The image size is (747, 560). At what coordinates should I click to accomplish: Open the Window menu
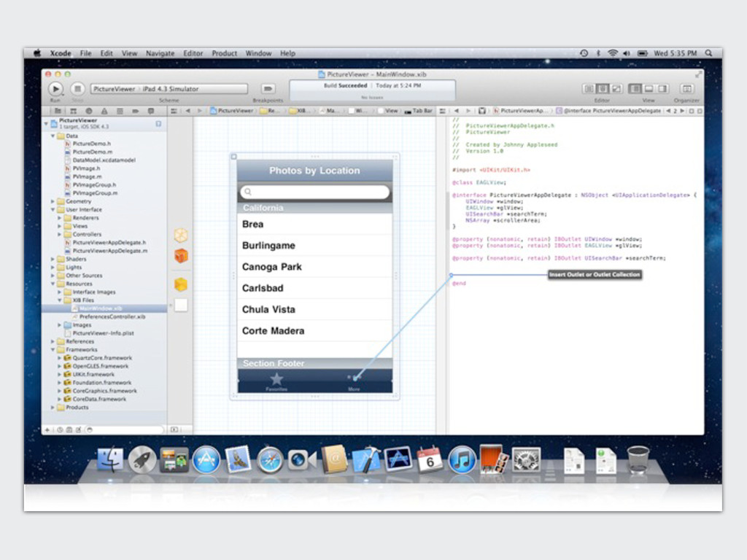pyautogui.click(x=259, y=53)
